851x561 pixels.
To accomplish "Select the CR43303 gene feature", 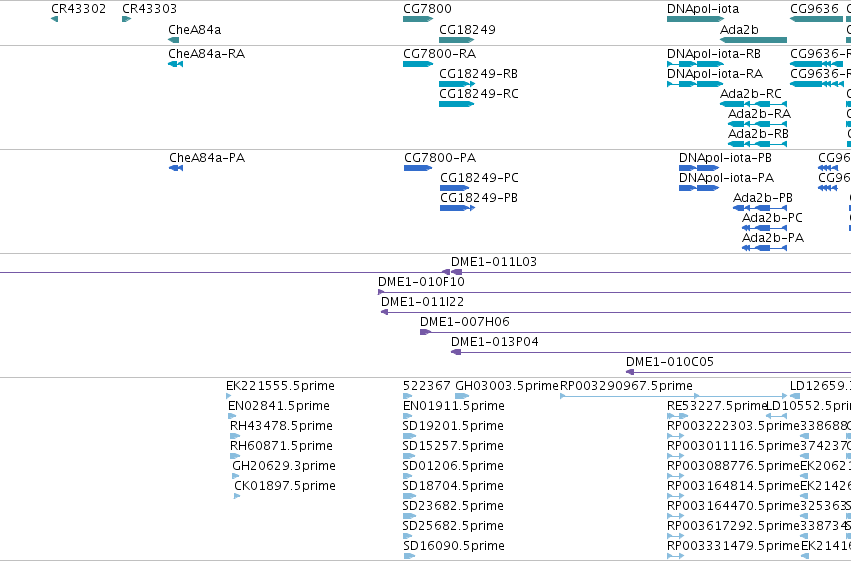I will click(x=126, y=19).
